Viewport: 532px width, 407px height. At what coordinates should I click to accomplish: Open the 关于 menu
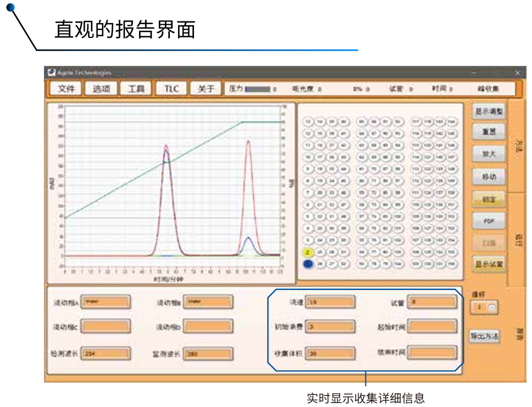coord(206,89)
